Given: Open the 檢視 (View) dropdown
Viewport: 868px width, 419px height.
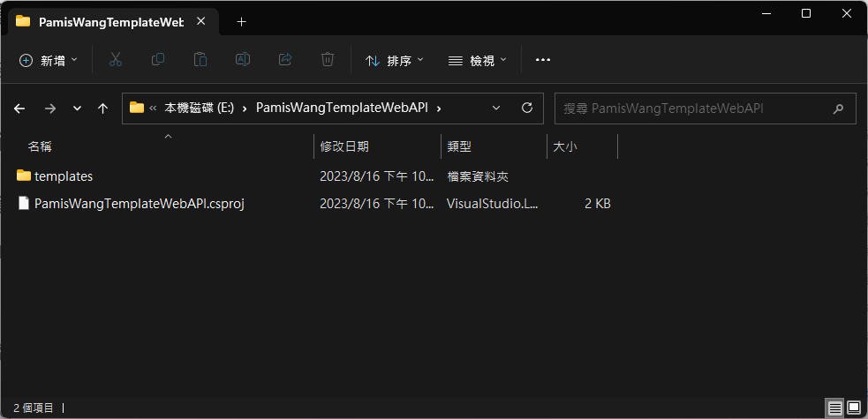Looking at the screenshot, I should [477, 60].
